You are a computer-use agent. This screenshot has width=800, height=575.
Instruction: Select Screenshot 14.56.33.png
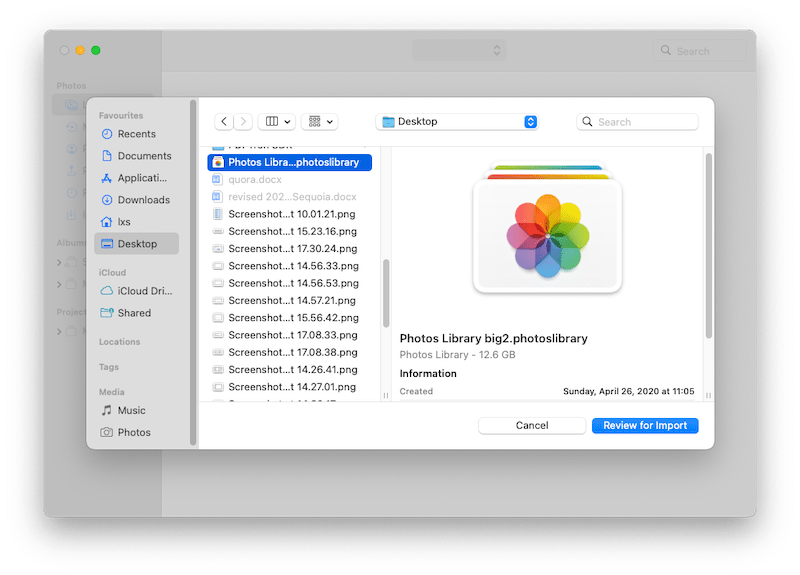point(289,266)
